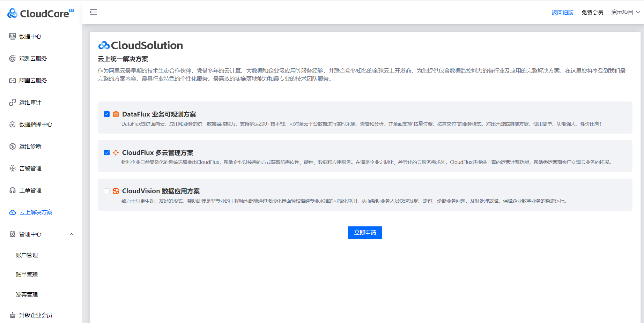Click the DataFlux orange product icon
This screenshot has height=323, width=644.
pyautogui.click(x=116, y=114)
